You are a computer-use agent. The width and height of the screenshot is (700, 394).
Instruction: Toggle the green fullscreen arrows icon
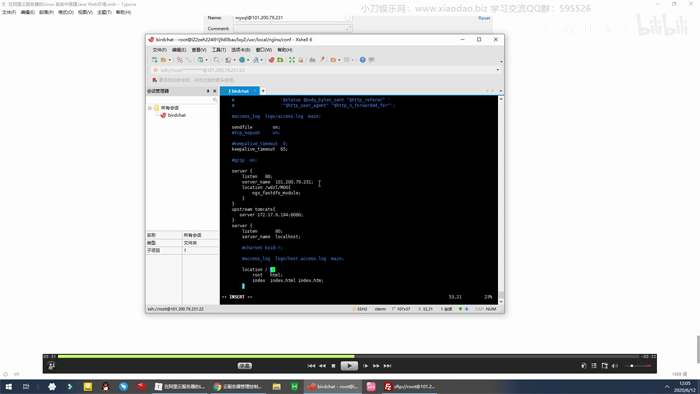pyautogui.click(x=292, y=60)
